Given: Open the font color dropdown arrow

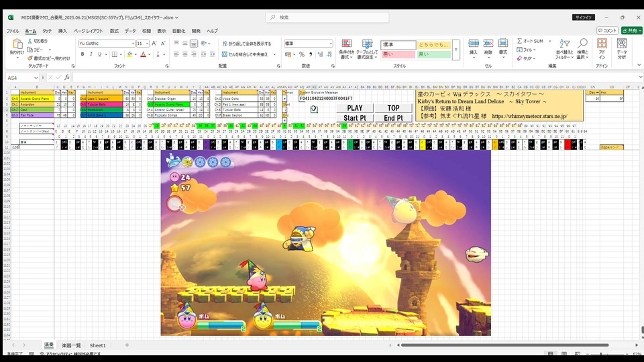Looking at the screenshot, I should point(149,54).
